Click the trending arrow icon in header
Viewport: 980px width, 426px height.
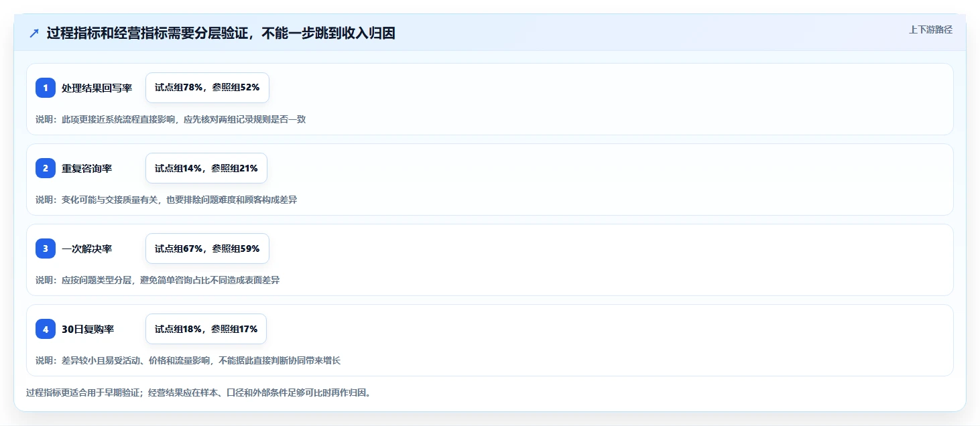pyautogui.click(x=34, y=33)
